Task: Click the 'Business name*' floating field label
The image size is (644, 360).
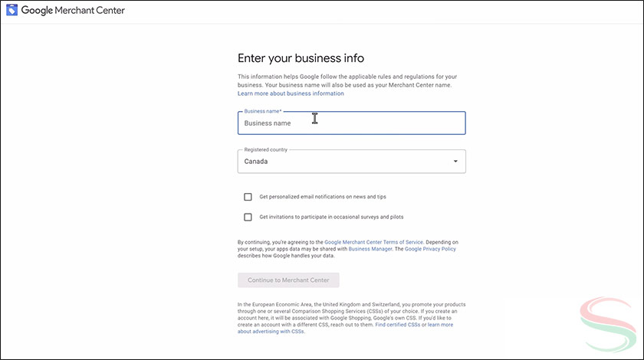Action: click(x=263, y=112)
